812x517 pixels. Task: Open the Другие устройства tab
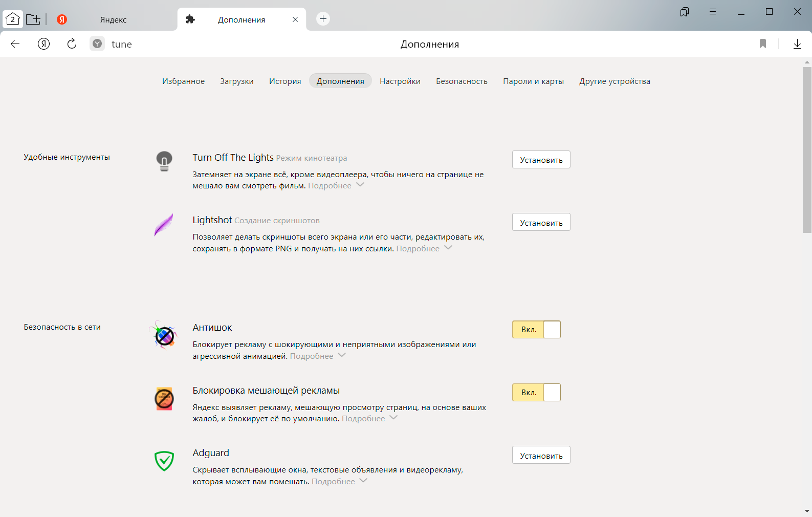[x=615, y=81]
